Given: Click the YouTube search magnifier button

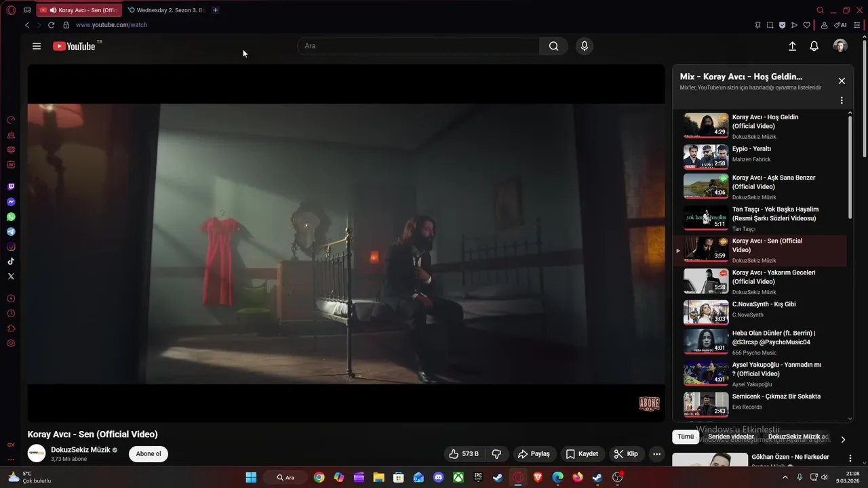Looking at the screenshot, I should (554, 46).
